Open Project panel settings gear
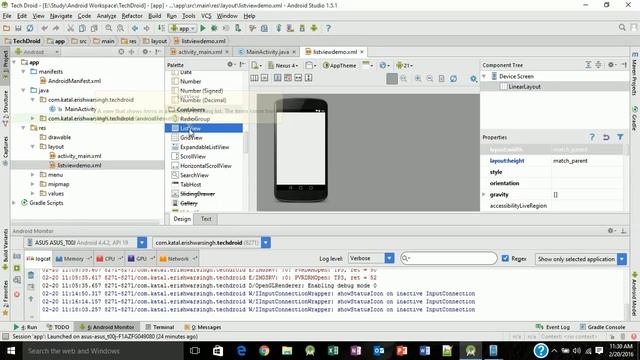 [x=146, y=52]
